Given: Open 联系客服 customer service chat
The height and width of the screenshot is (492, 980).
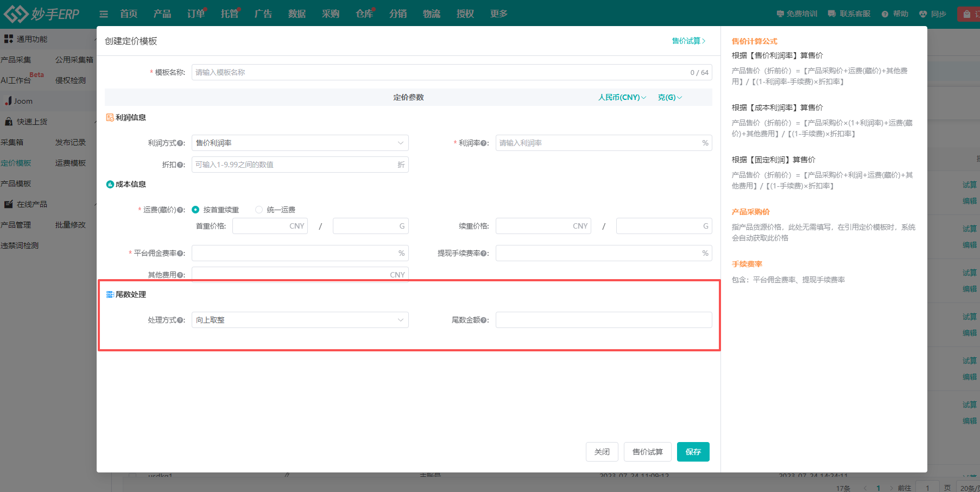Looking at the screenshot, I should (832, 14).
